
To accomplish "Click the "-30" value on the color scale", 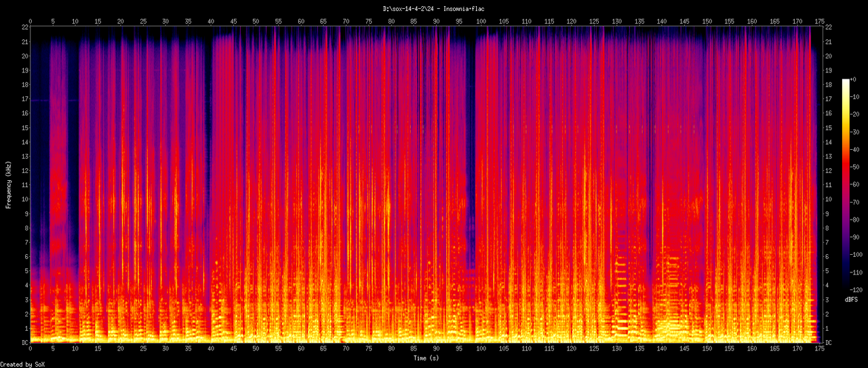I will pos(856,132).
